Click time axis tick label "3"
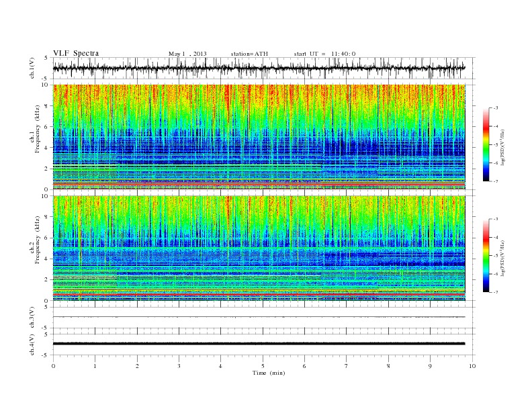Screen dimensions: 532x411 point(179,366)
